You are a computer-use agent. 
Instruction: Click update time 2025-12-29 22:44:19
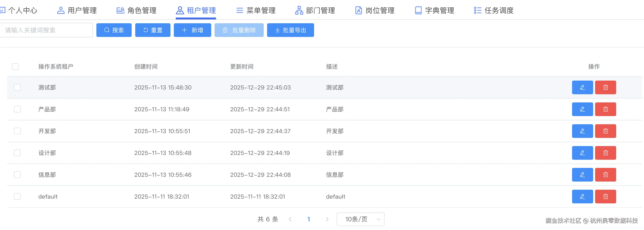(x=260, y=153)
